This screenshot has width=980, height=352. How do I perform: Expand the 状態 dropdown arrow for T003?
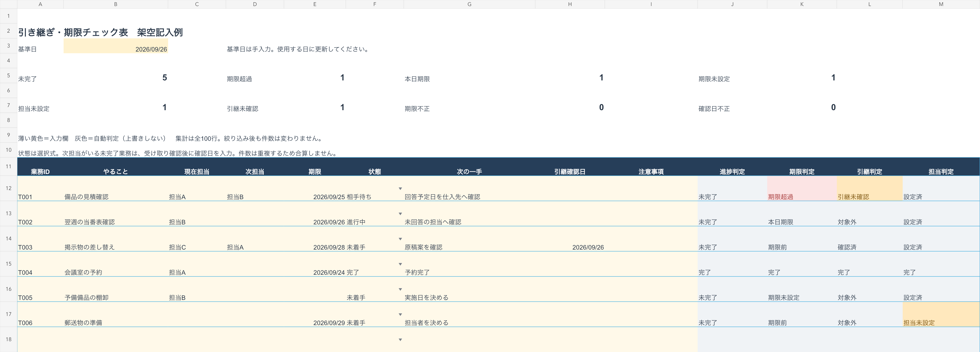(x=400, y=239)
